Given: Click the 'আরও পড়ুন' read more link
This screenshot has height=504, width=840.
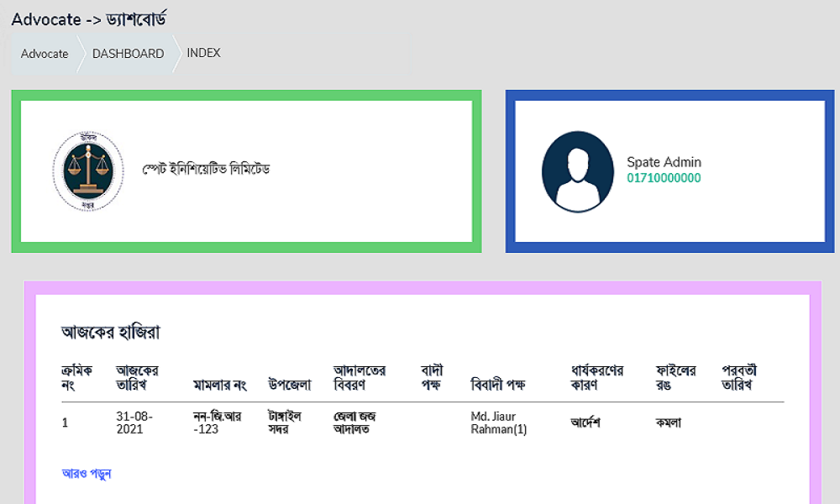Looking at the screenshot, I should pos(87,473).
